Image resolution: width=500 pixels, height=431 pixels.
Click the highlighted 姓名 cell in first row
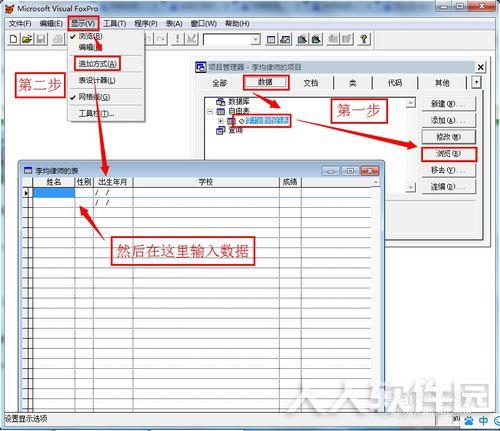coord(54,192)
